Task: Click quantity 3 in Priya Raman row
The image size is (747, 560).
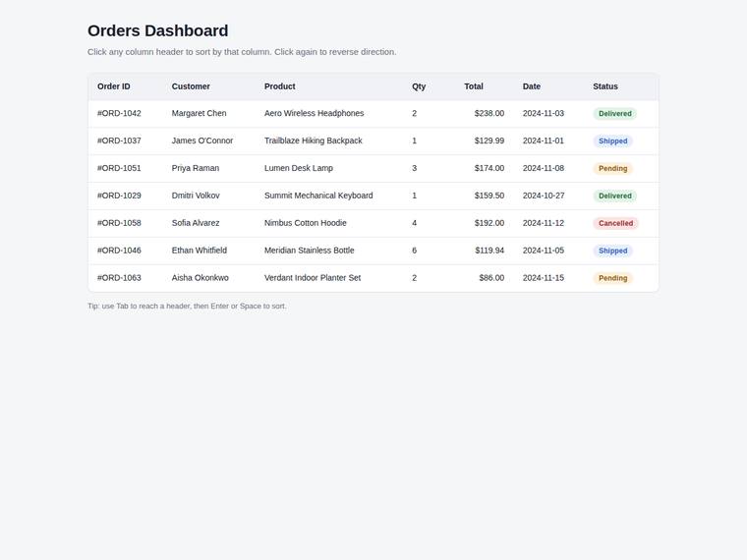Action: [415, 168]
